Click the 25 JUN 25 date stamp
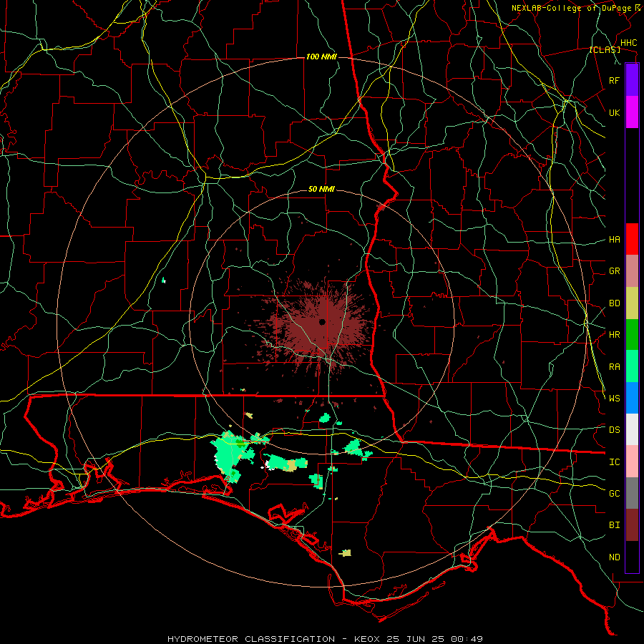Viewport: 644px width, 644px height. pyautogui.click(x=415, y=639)
